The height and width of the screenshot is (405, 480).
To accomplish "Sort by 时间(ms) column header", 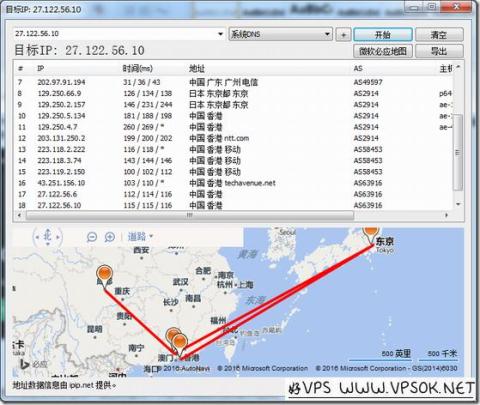I will pyautogui.click(x=138, y=69).
